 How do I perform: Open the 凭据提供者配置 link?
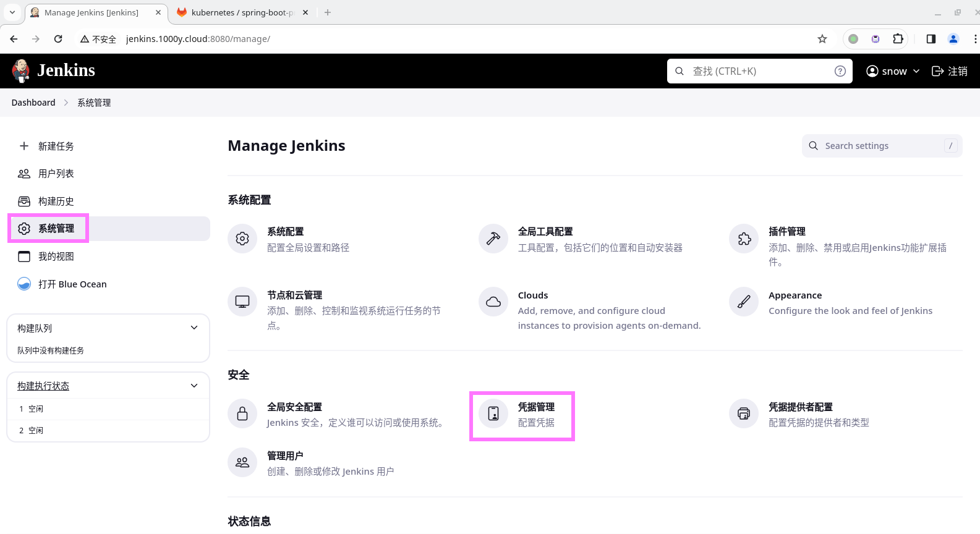(x=801, y=407)
